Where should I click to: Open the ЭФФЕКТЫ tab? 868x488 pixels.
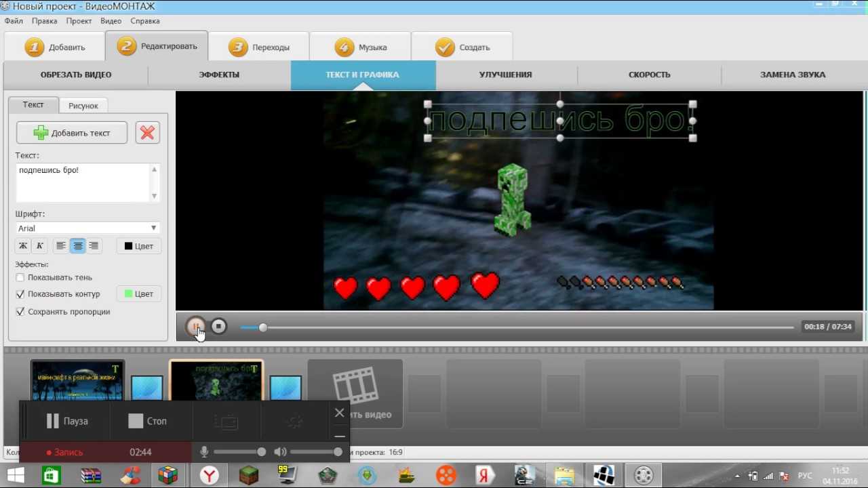[219, 75]
